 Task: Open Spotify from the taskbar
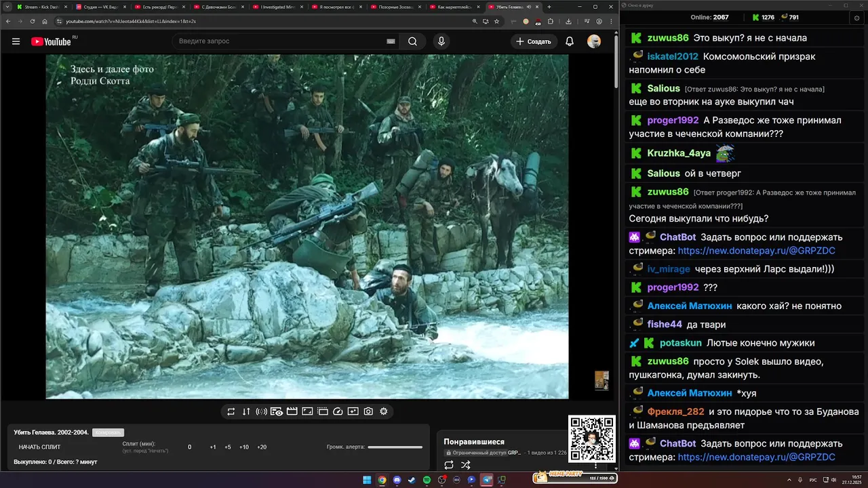tap(427, 480)
